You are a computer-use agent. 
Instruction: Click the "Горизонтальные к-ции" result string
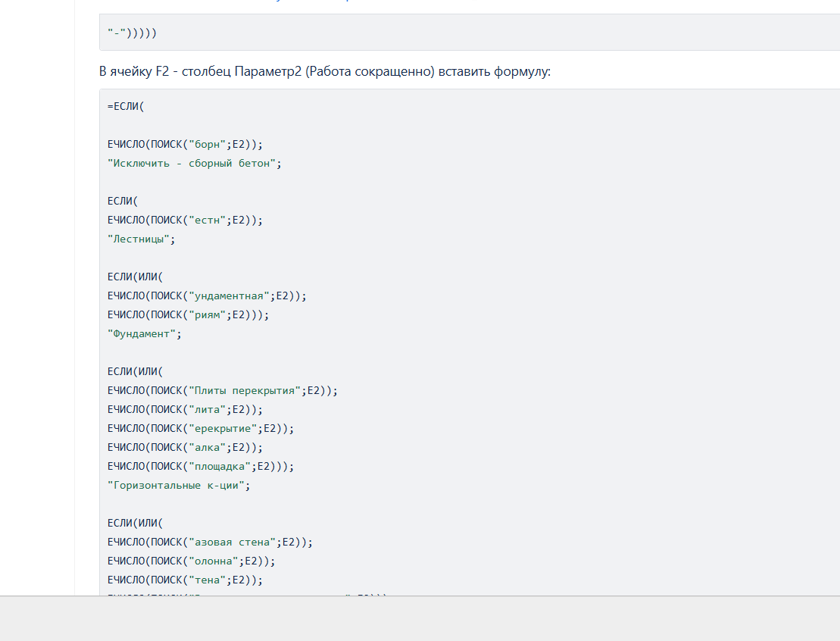click(x=179, y=485)
